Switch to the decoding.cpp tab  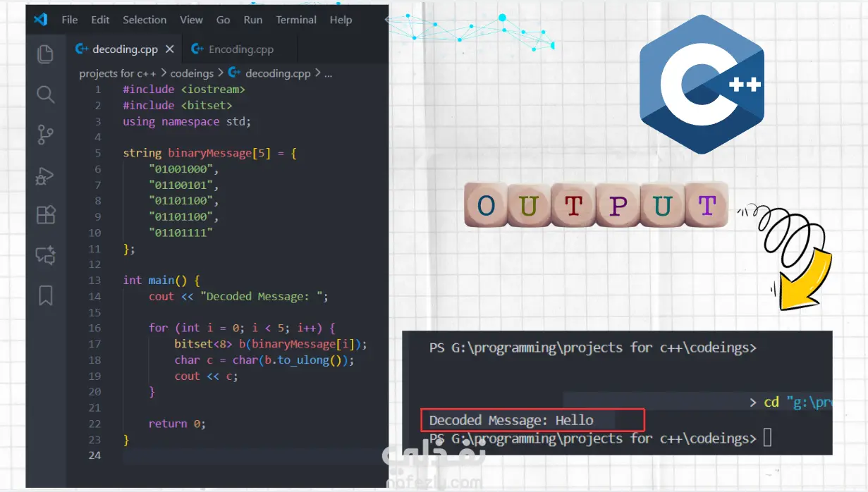coord(125,49)
